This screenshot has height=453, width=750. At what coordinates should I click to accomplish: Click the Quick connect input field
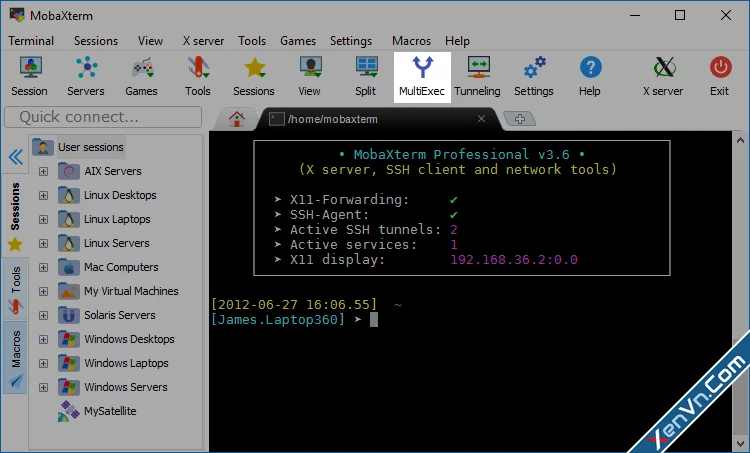click(x=103, y=117)
